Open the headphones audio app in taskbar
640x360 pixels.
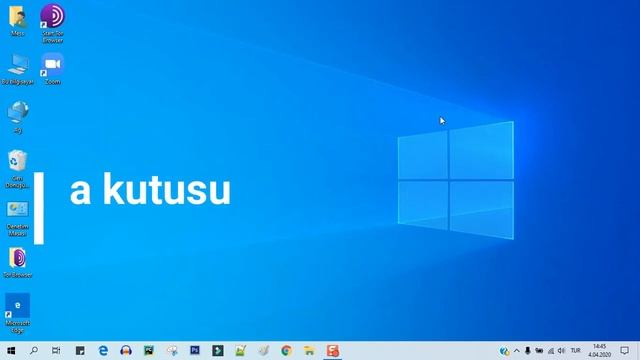(126, 351)
